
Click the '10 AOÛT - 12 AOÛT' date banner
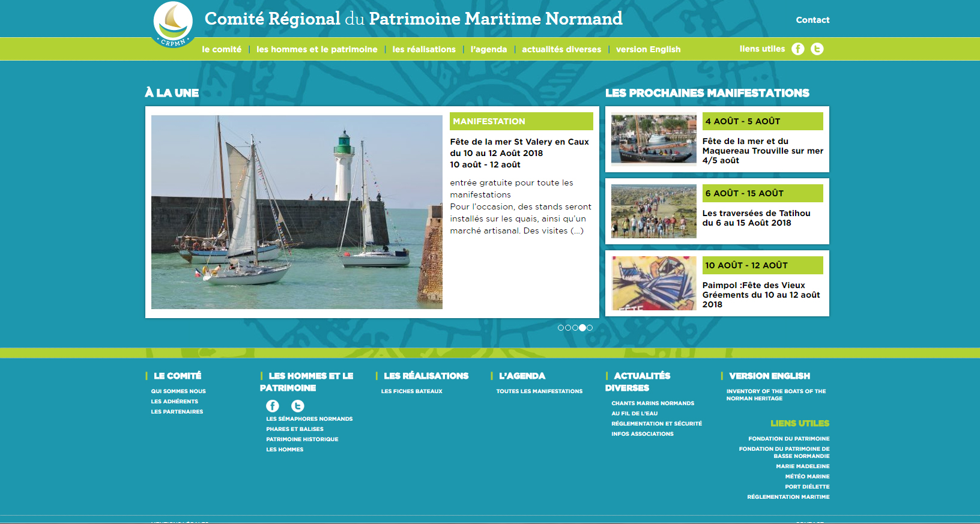coord(763,265)
